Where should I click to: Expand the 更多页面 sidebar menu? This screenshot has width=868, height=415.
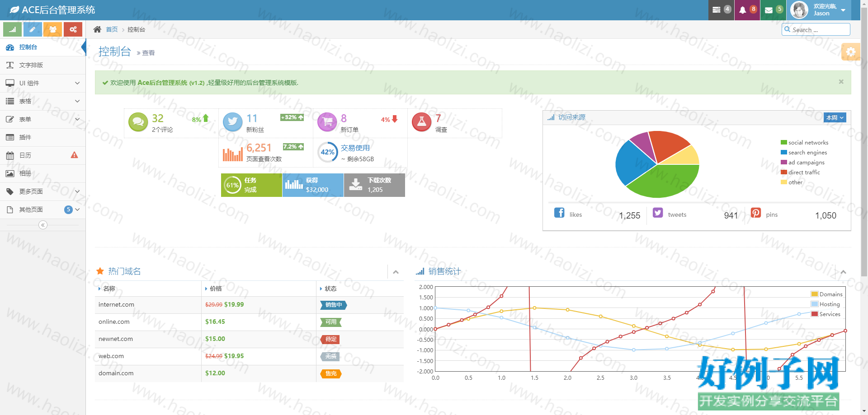(43, 191)
